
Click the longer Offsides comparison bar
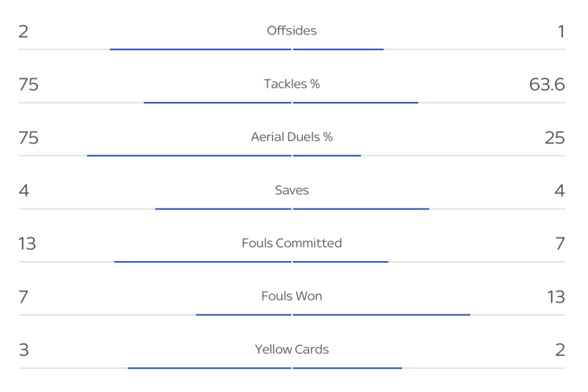pos(200,49)
